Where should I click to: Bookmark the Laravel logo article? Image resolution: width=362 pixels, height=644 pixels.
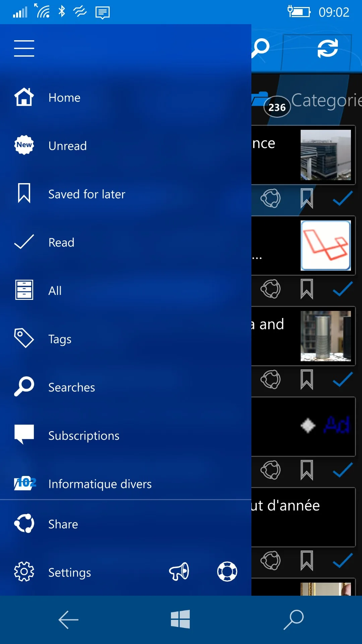click(307, 289)
